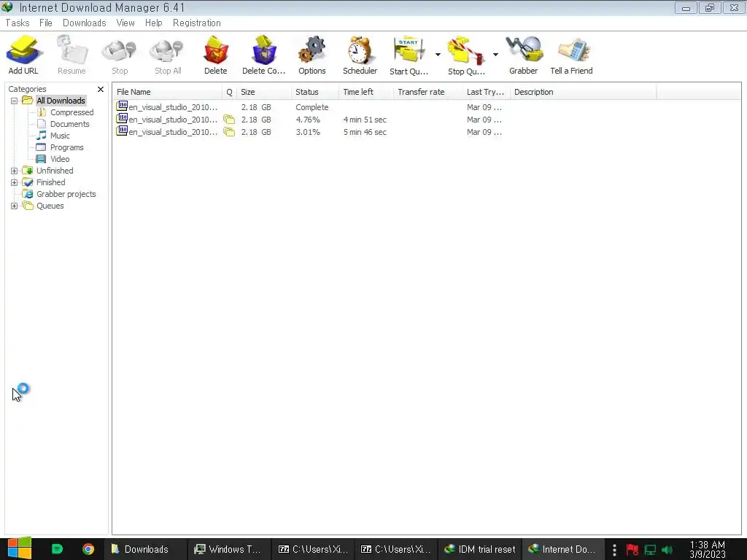Sort by Transfer rate column header
Viewport: 747px width, 560px height.
coord(428,92)
